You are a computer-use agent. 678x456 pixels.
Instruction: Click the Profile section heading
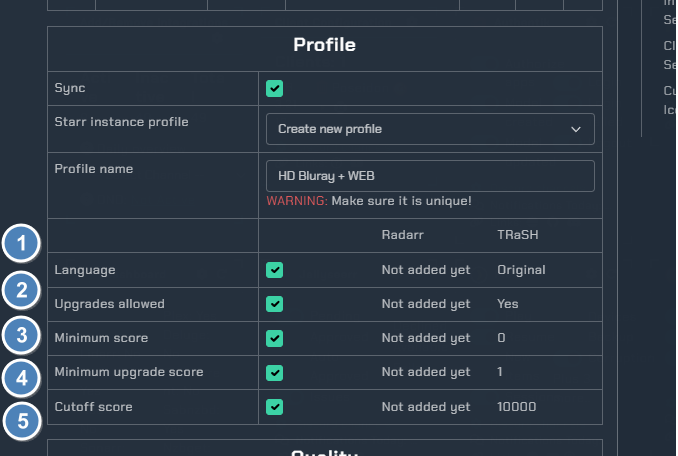[324, 45]
